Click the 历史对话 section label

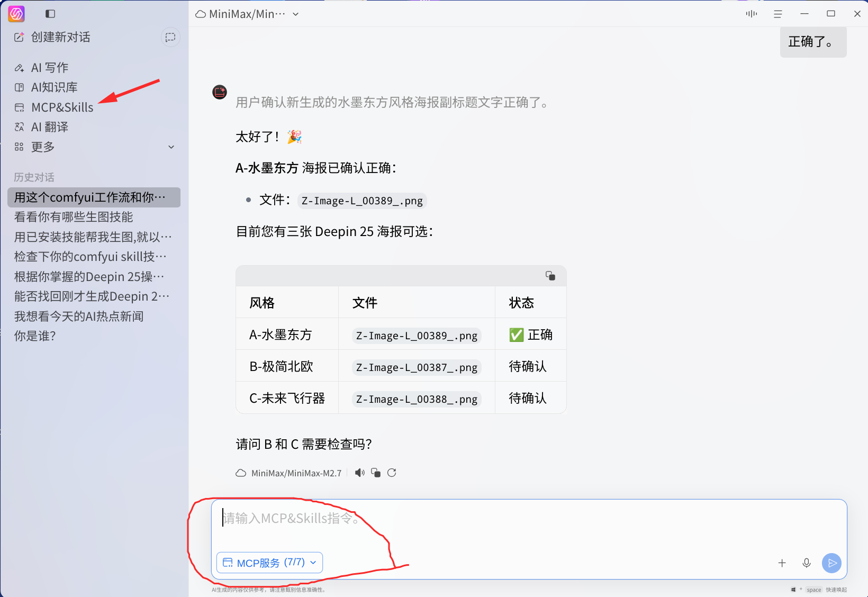[34, 177]
